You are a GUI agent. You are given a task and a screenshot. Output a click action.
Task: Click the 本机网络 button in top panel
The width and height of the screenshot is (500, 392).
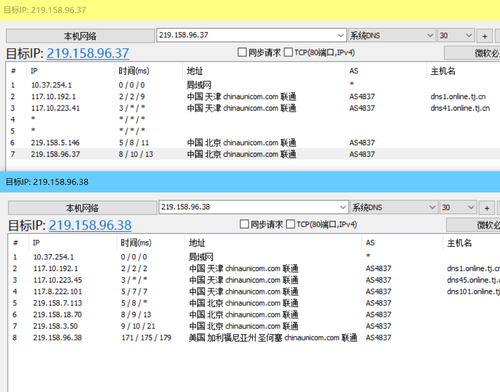pyautogui.click(x=80, y=36)
